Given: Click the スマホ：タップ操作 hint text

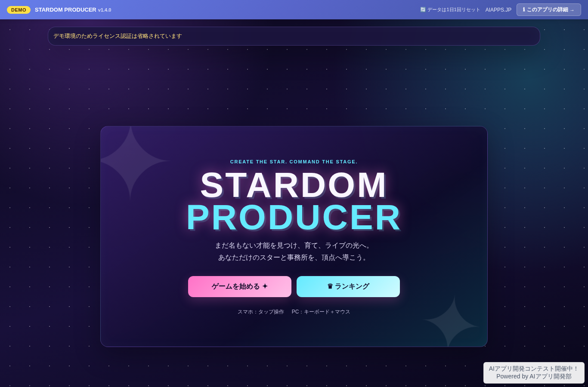Looking at the screenshot, I should tap(261, 312).
